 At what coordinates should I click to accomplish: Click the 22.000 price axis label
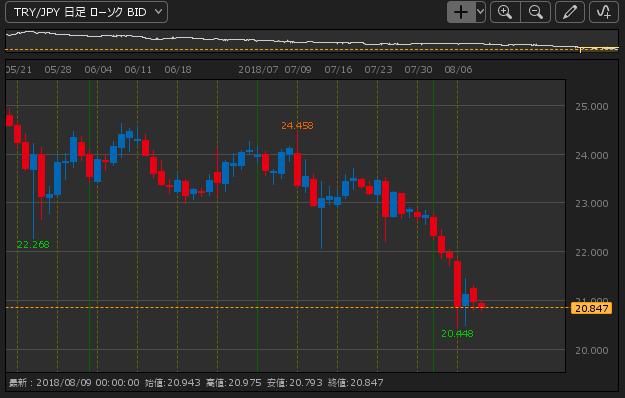click(x=592, y=253)
